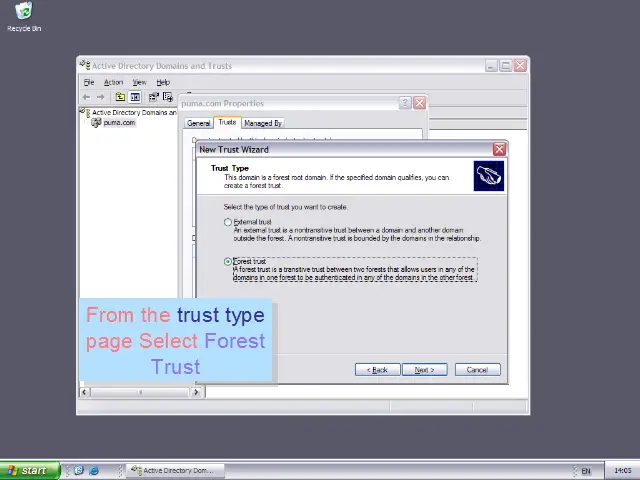Select the Forest trust radio button
Viewport: 640px width, 480px height.
228,262
